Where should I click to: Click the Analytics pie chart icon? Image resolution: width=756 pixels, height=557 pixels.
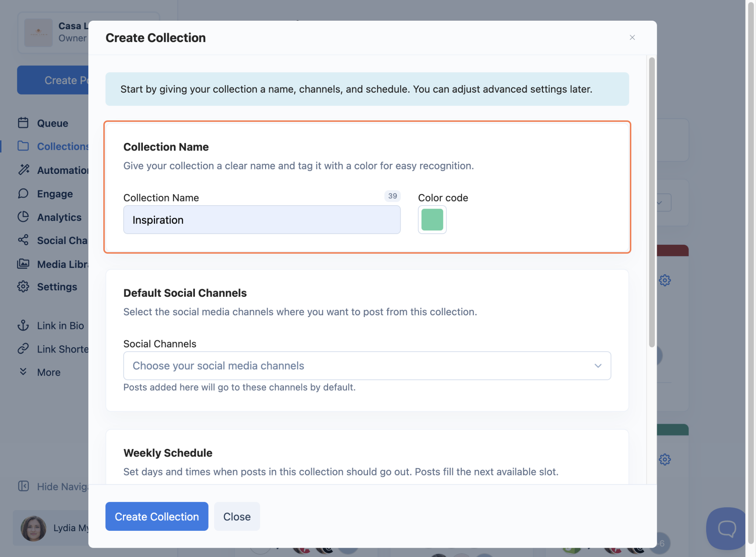tap(23, 217)
